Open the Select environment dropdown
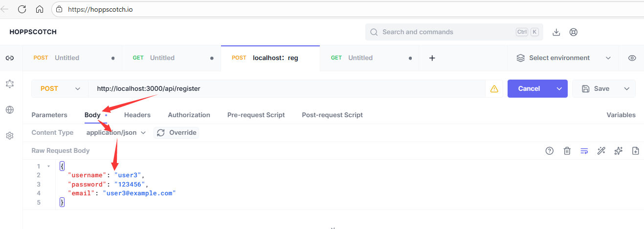 coord(563,58)
